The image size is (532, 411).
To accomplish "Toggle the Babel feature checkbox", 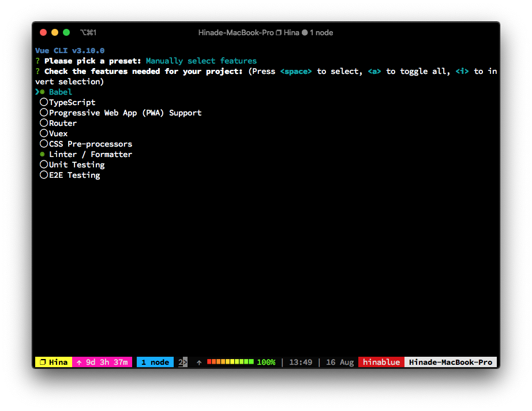I will (x=43, y=92).
